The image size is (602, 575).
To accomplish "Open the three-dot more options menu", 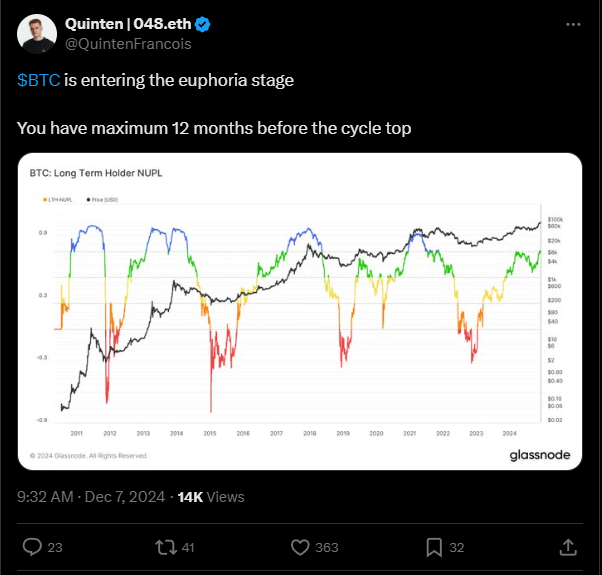I will pos(573,25).
